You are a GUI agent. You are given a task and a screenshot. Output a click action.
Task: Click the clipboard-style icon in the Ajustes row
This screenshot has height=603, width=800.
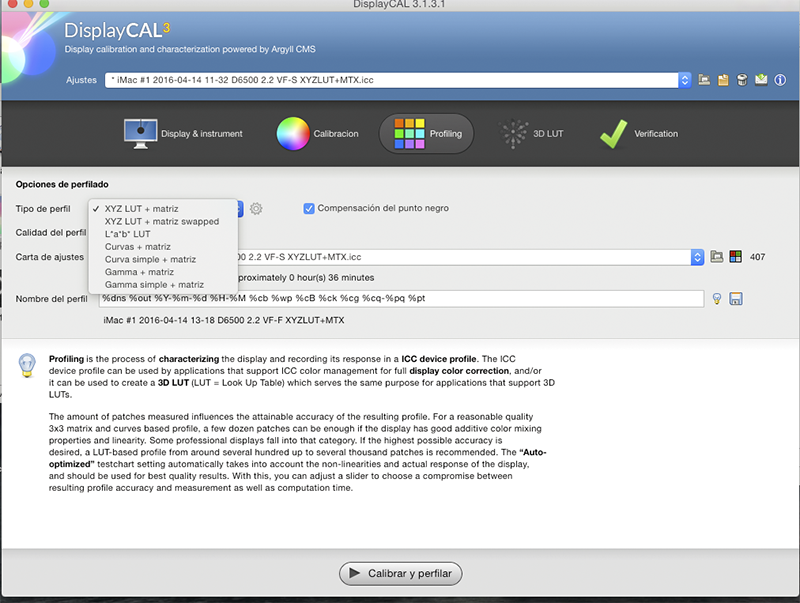(723, 80)
